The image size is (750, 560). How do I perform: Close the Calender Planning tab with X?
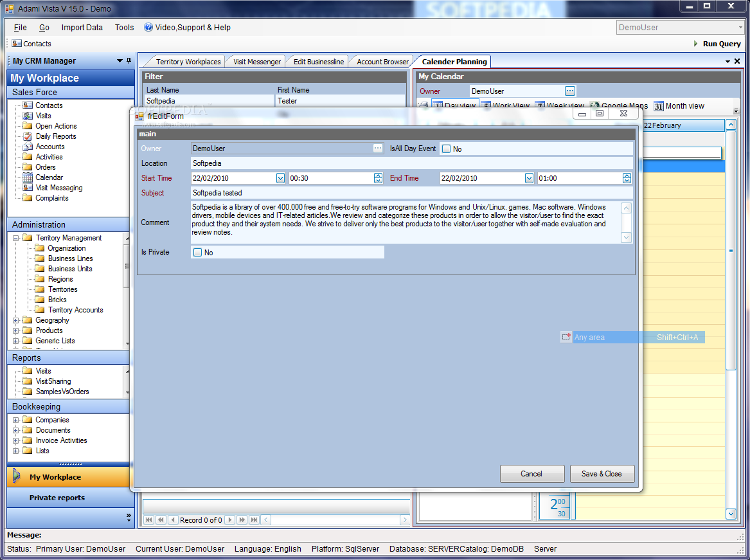pos(737,61)
